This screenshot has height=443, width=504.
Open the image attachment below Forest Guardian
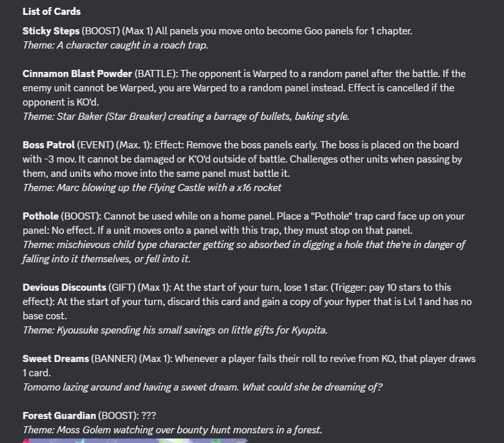pos(135,440)
